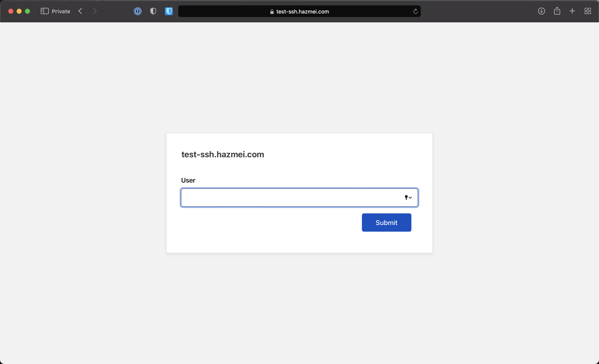Screen dimensions: 599x364
Task: Expand the password key autofill dropdown
Action: (408, 197)
